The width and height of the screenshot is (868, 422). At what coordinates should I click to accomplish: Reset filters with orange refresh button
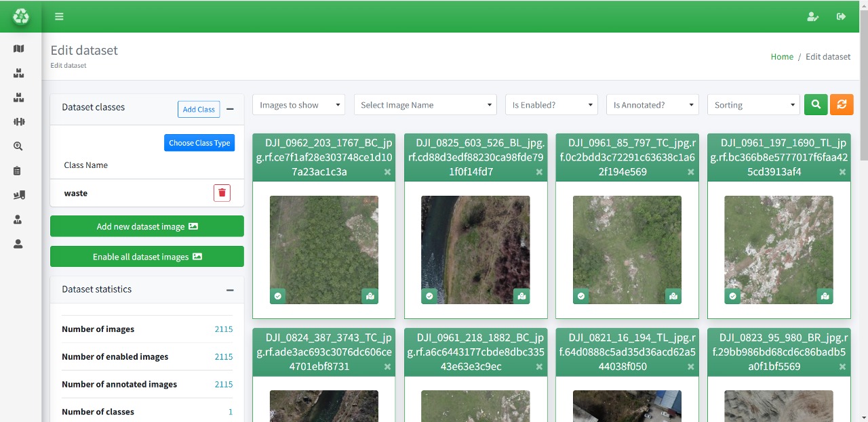[x=842, y=104]
